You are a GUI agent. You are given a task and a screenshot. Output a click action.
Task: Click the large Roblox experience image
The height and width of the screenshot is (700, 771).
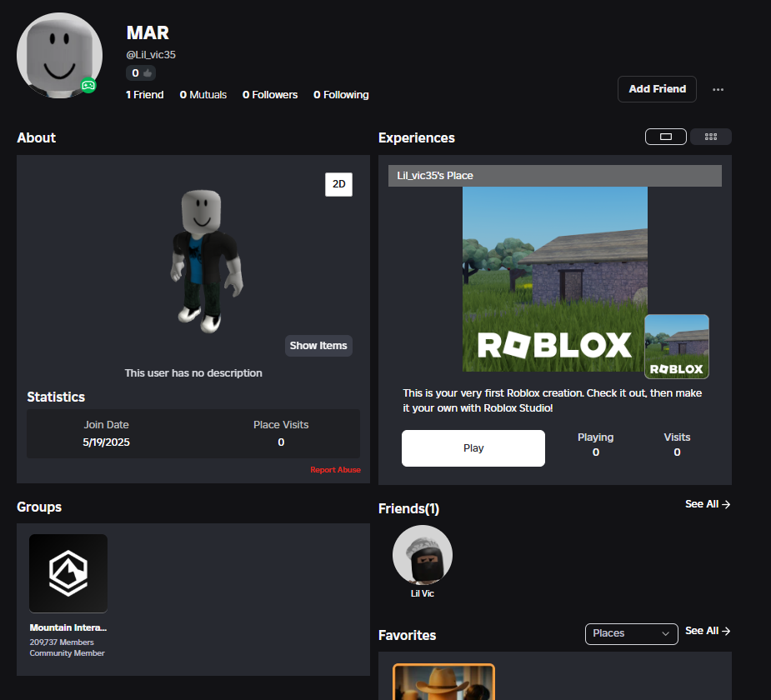(x=554, y=279)
